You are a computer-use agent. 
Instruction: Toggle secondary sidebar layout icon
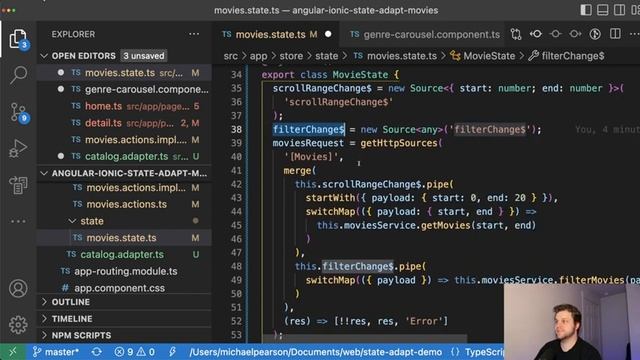[x=619, y=10]
